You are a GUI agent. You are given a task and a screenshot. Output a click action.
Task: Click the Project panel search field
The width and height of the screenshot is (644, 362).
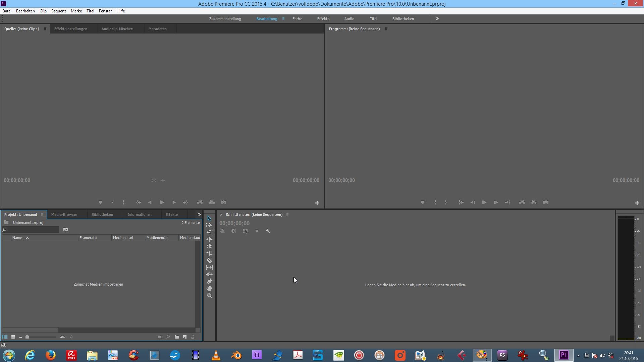click(x=31, y=230)
